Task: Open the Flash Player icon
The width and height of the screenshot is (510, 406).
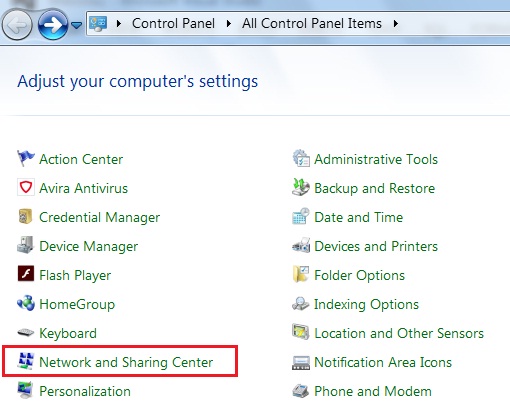Action: [26, 274]
